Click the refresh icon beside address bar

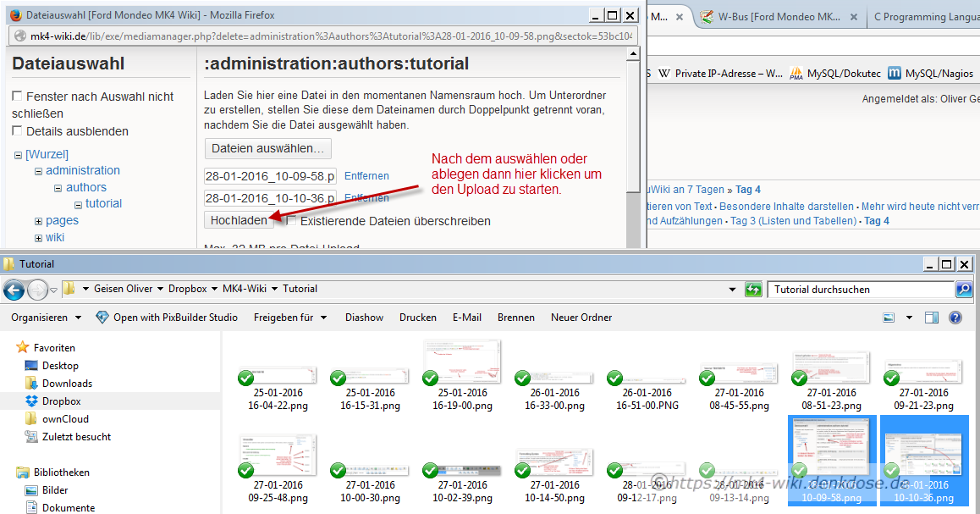coord(752,290)
